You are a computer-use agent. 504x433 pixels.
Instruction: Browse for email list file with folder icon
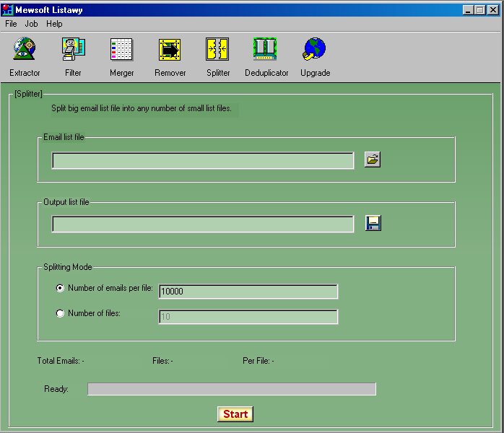372,159
